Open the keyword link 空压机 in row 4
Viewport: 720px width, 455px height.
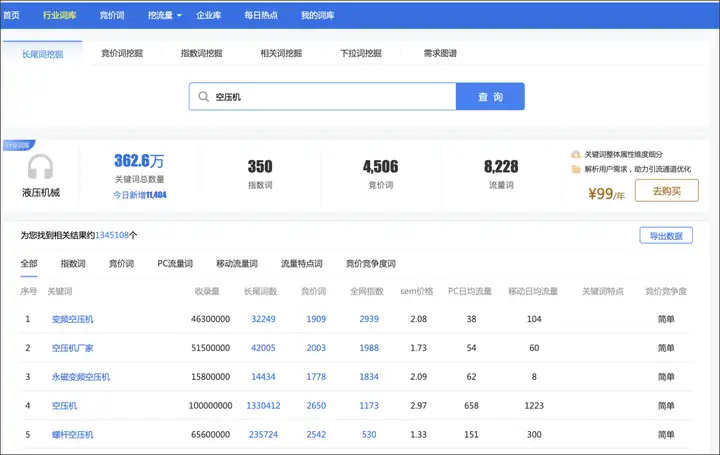(x=64, y=406)
